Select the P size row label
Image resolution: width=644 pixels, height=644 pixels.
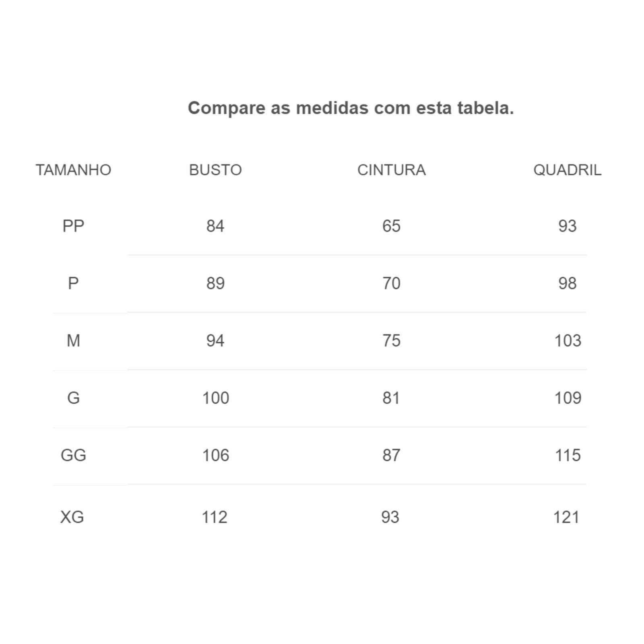[x=73, y=283]
